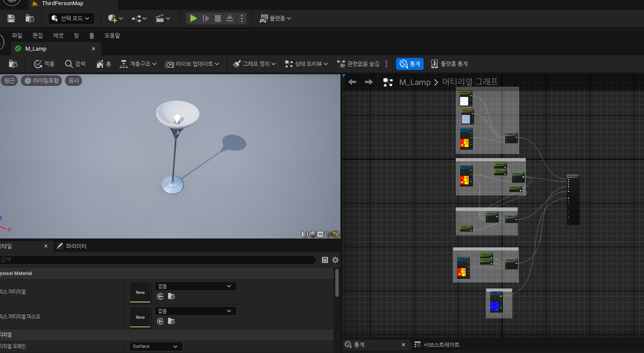Toggle the 통계 stats button
The image size is (644, 353).
[410, 64]
